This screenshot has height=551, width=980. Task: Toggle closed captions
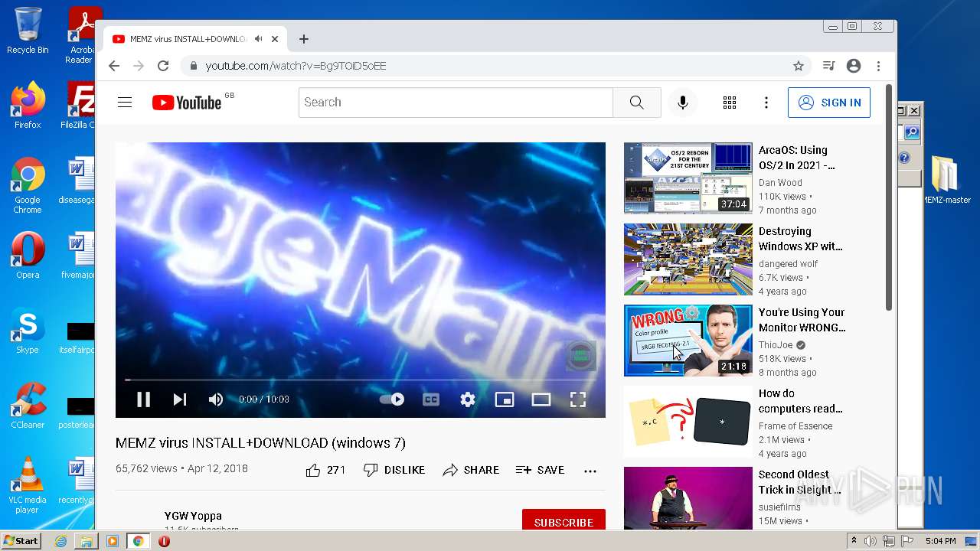[431, 399]
